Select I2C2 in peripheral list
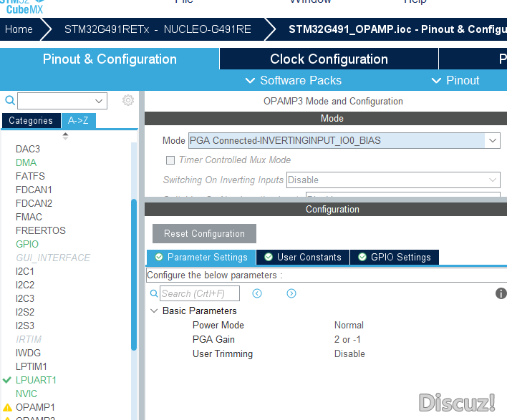The image size is (507, 420). (x=25, y=285)
